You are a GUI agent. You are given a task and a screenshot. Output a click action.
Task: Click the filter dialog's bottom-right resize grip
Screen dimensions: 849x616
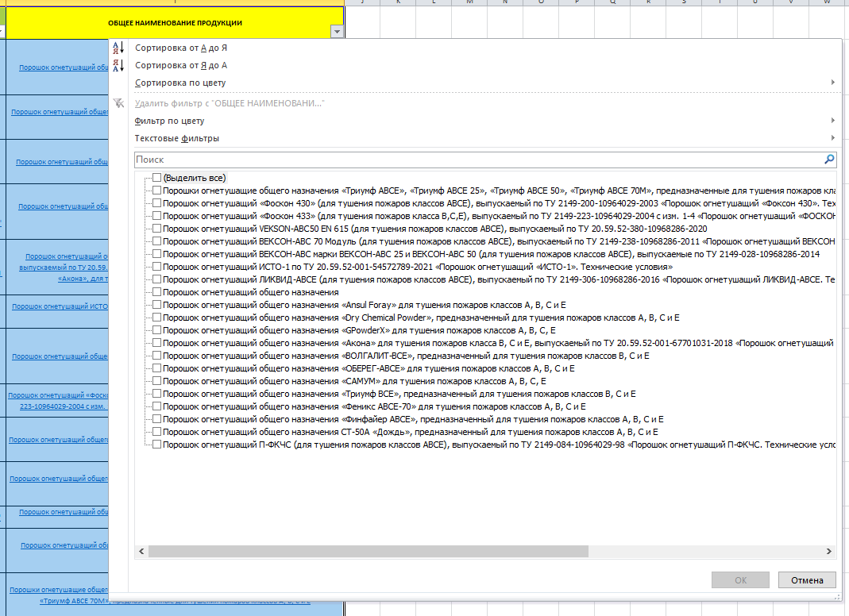pos(837,596)
